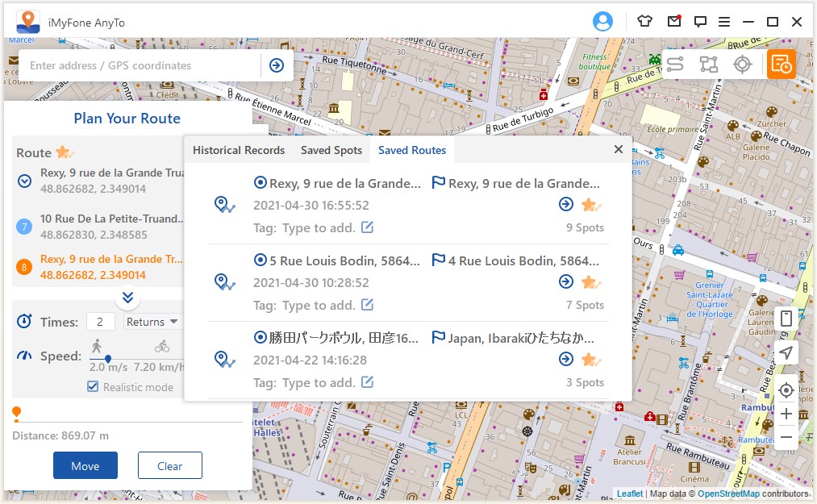Viewport: 817px width, 504px height.
Task: Switch to the Historical Records tab
Action: 239,150
